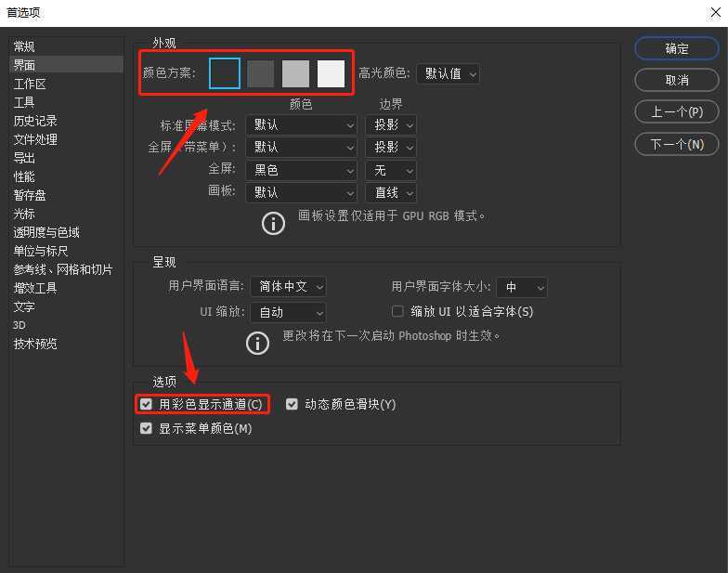This screenshot has height=573, width=728.
Task: Click the info icon beside Photoshop restart note
Action: (257, 344)
